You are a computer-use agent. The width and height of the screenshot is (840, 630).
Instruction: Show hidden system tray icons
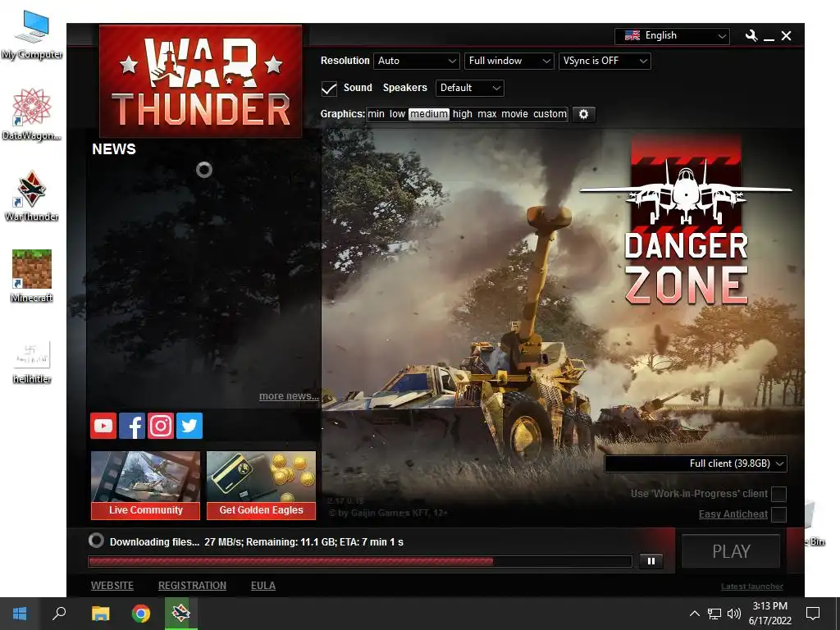point(694,614)
